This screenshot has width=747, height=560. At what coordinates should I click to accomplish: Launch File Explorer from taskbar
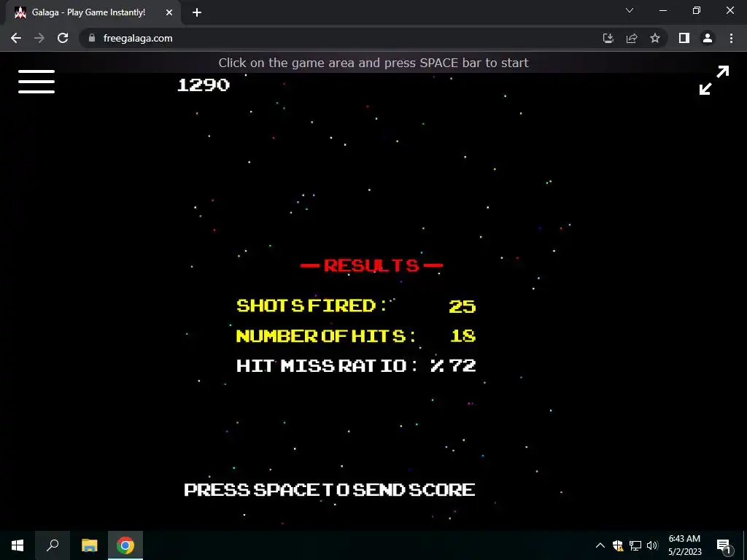89,545
